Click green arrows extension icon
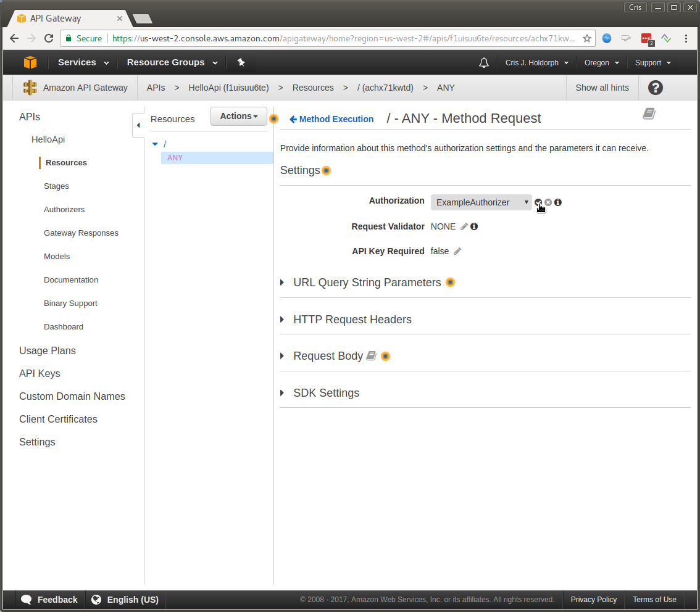 [x=667, y=38]
